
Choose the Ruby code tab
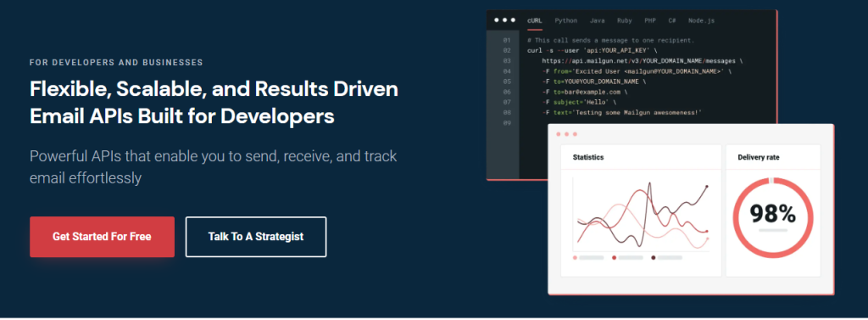click(x=625, y=20)
